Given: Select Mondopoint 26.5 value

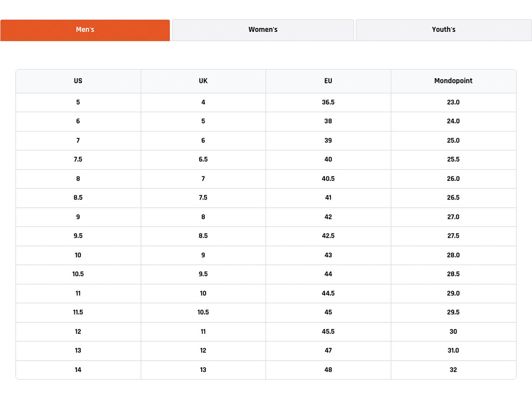Looking at the screenshot, I should point(453,198).
